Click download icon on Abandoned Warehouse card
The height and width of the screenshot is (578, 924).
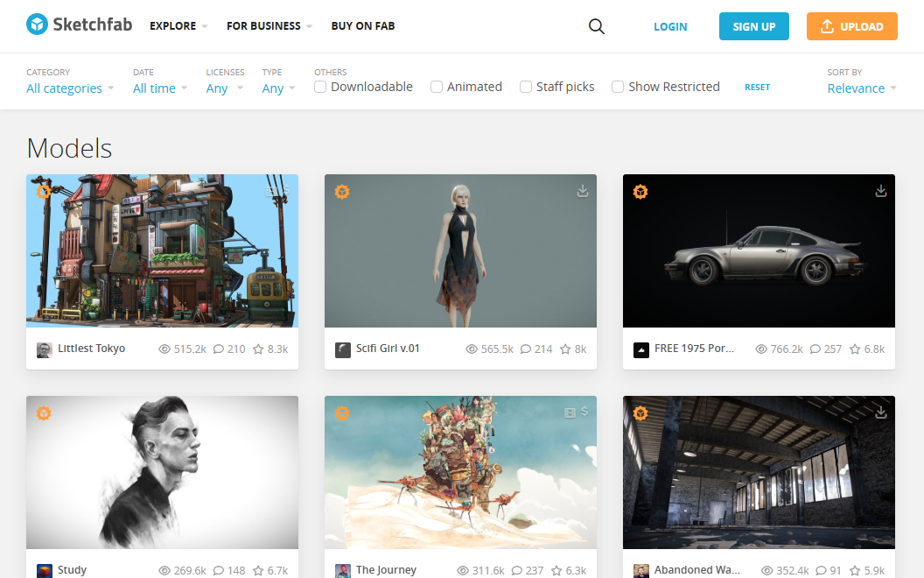click(881, 412)
